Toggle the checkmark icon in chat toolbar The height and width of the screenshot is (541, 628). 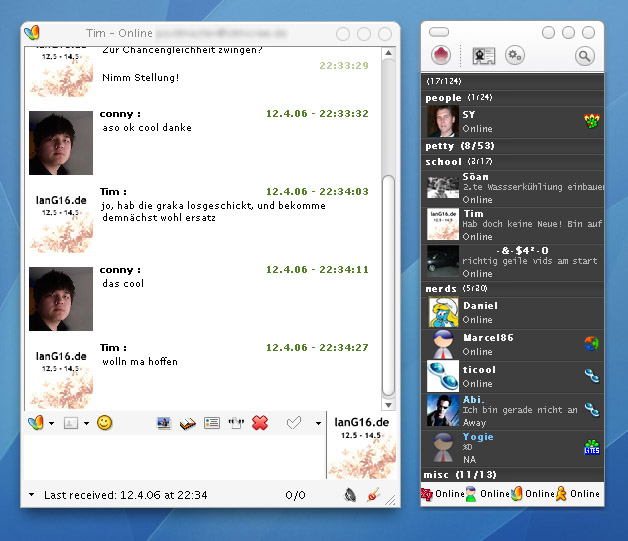point(293,423)
